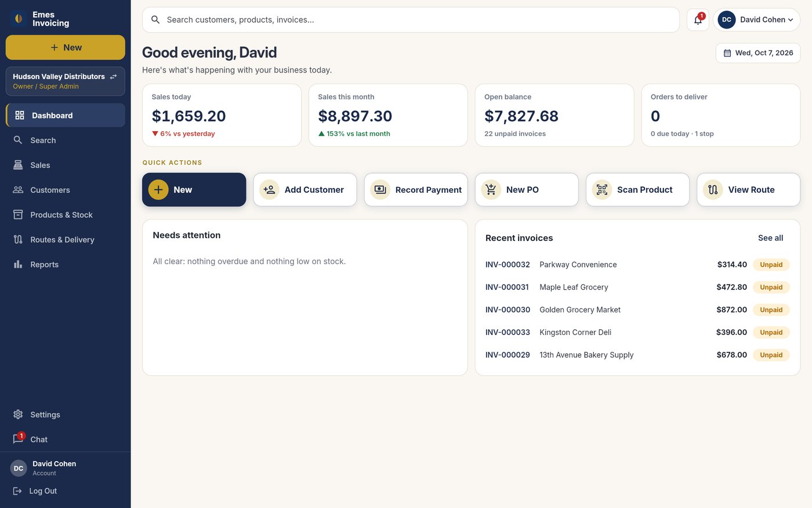The width and height of the screenshot is (812, 508).
Task: Click Golden Grocery Market in recent invoices
Action: pyautogui.click(x=580, y=310)
